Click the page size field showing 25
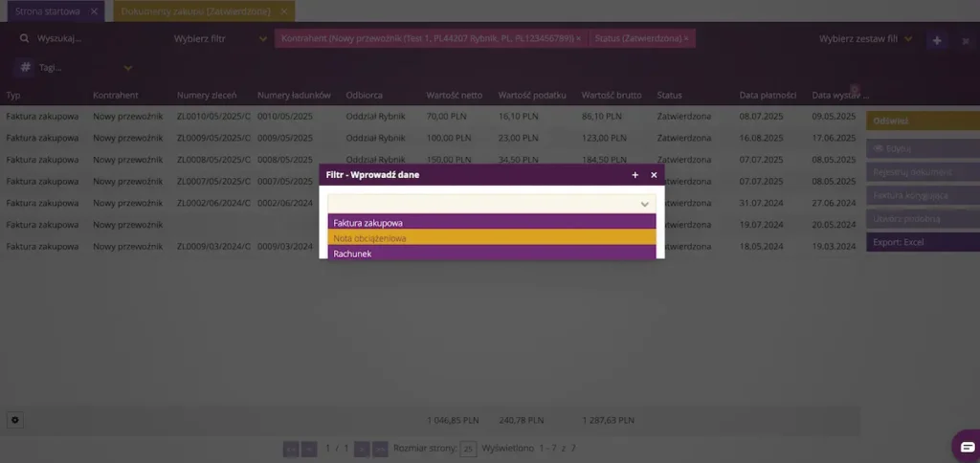 (x=469, y=449)
